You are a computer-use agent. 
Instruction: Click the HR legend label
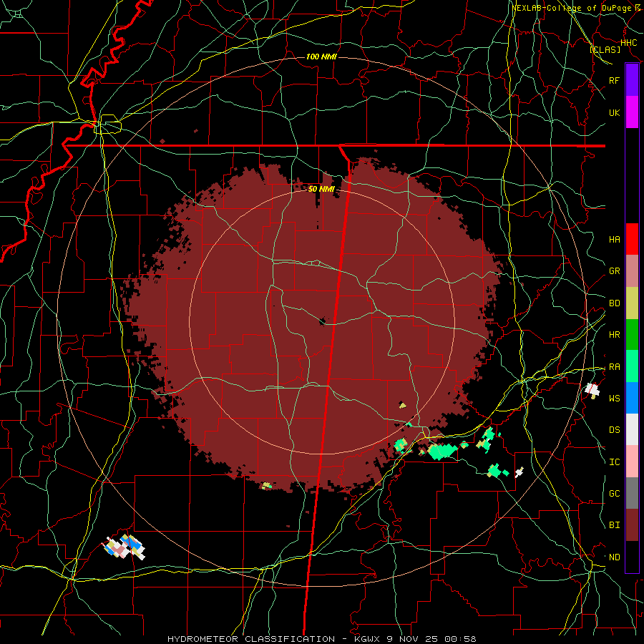(614, 335)
